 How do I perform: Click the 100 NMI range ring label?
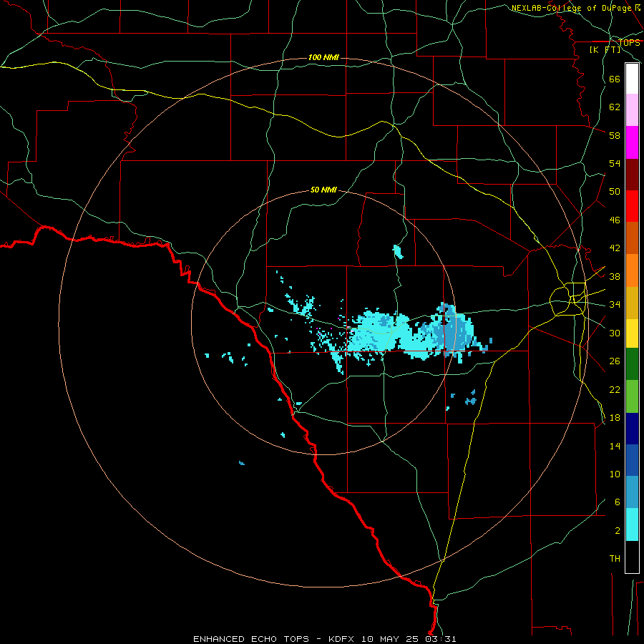click(323, 57)
